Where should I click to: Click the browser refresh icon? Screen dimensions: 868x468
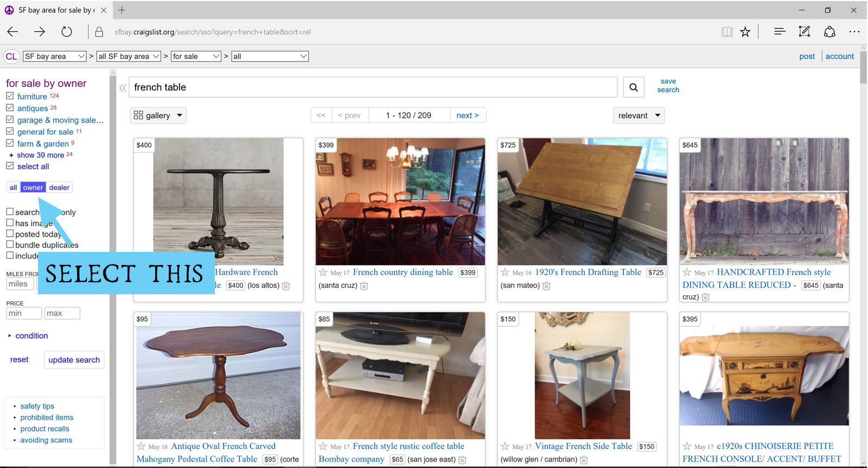(x=67, y=32)
